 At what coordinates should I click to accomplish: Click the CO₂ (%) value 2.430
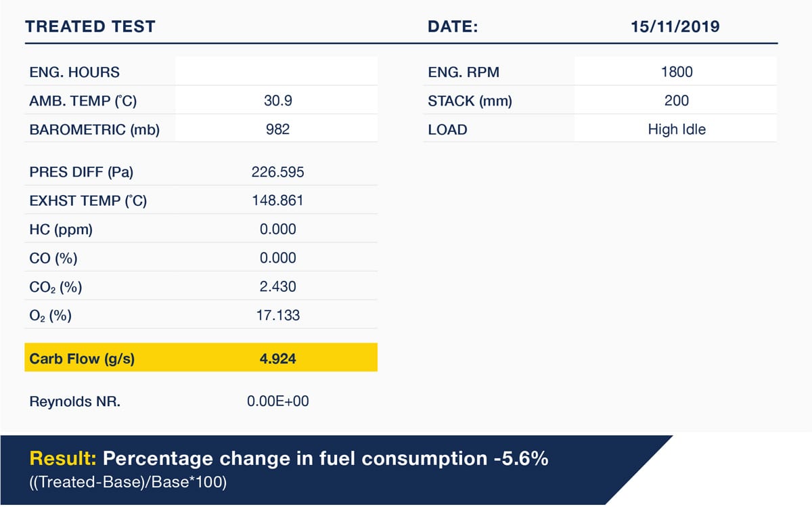pyautogui.click(x=277, y=287)
